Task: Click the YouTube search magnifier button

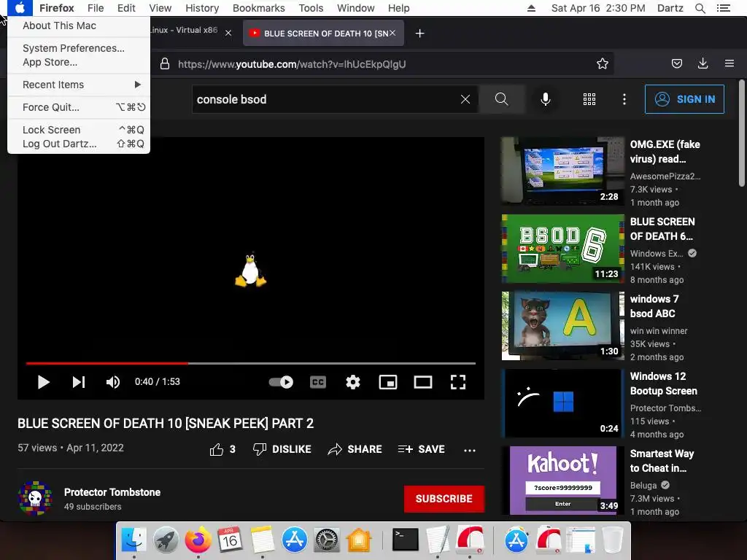Action: [501, 99]
